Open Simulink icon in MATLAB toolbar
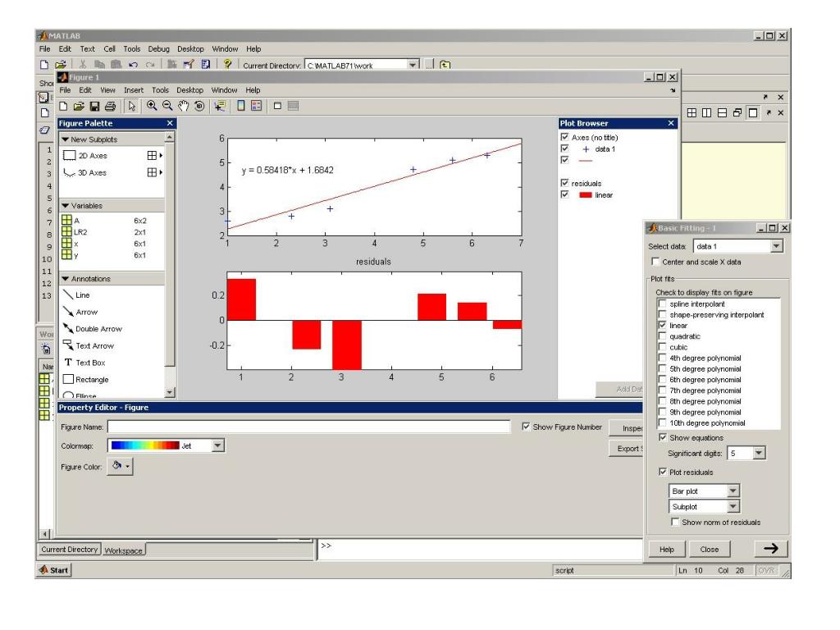The image size is (840, 630). click(171, 65)
